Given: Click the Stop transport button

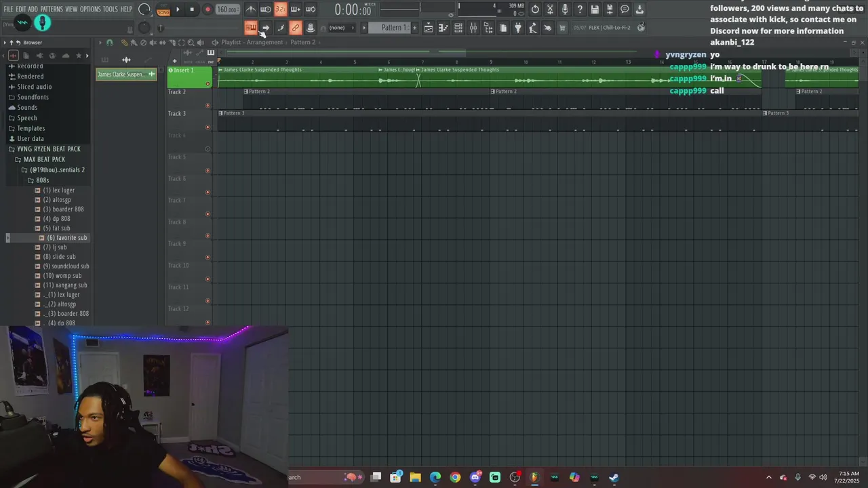Looking at the screenshot, I should click(192, 9).
